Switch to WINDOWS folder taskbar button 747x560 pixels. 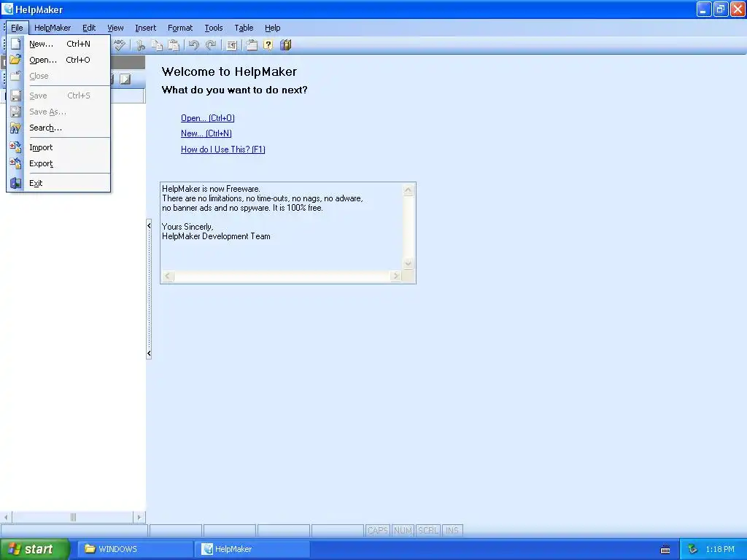pyautogui.click(x=135, y=549)
